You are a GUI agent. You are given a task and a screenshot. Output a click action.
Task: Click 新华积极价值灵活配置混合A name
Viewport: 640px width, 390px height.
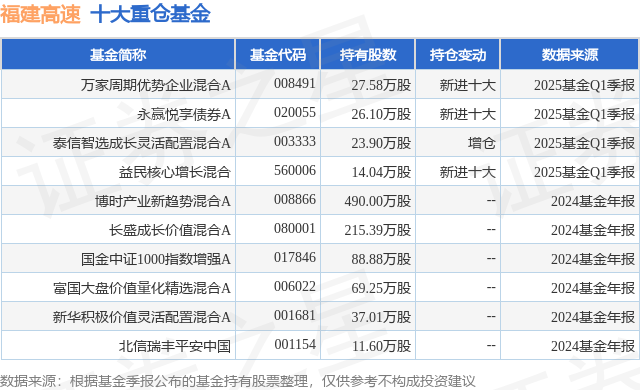click(142, 317)
